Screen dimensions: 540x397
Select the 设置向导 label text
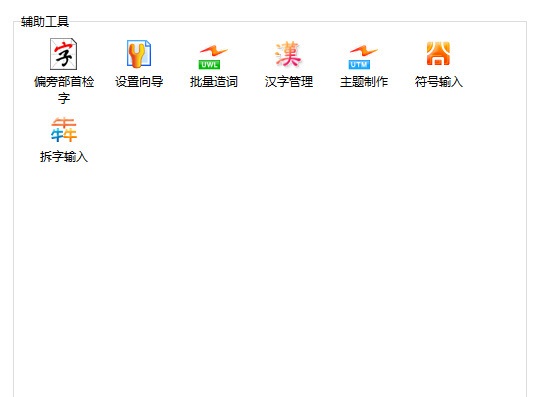coord(139,82)
